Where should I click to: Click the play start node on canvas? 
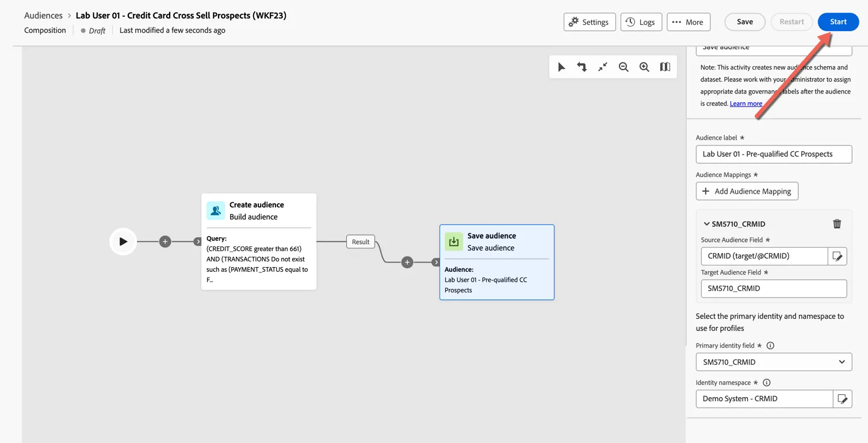click(123, 242)
